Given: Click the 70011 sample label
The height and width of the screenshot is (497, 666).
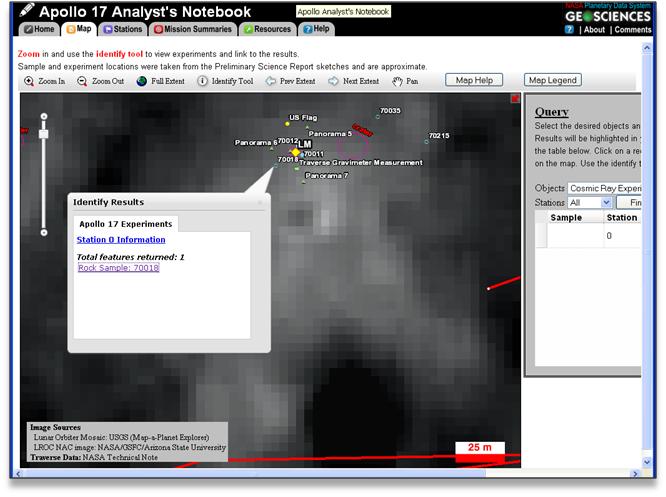Looking at the screenshot, I should tap(314, 154).
